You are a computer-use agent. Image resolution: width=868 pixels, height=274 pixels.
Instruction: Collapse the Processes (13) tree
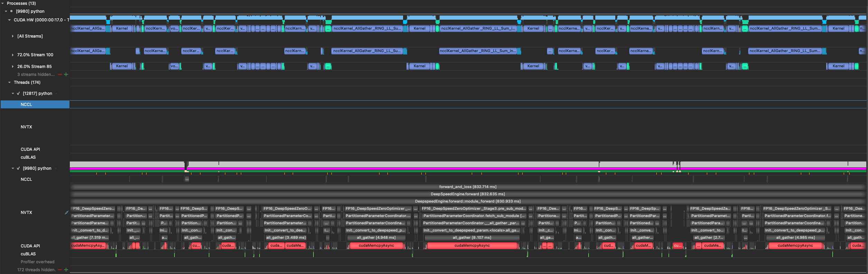2,3
